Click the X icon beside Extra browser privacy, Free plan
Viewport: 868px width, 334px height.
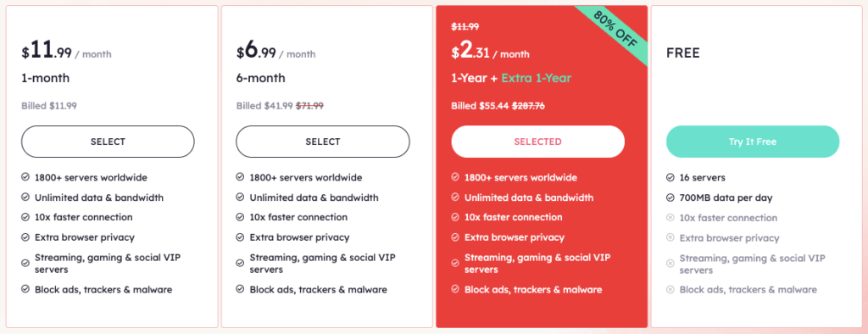click(670, 238)
